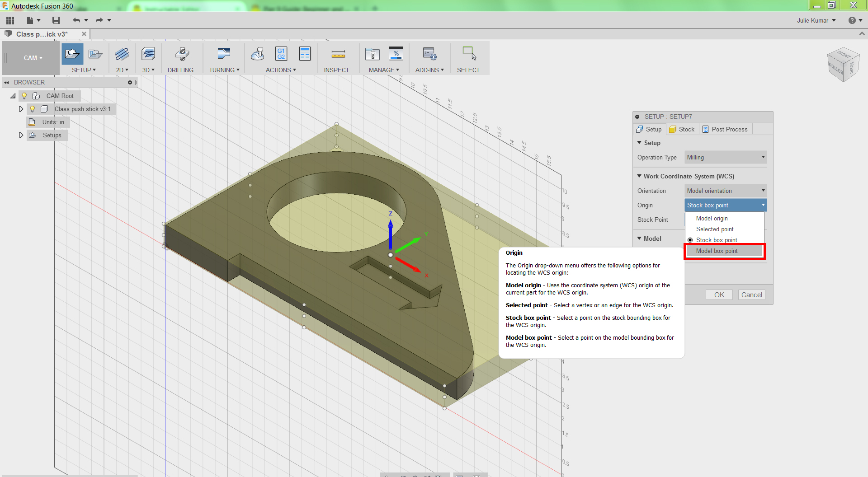This screenshot has height=477, width=868.
Task: Click the Inspect measure icon
Action: tap(338, 54)
